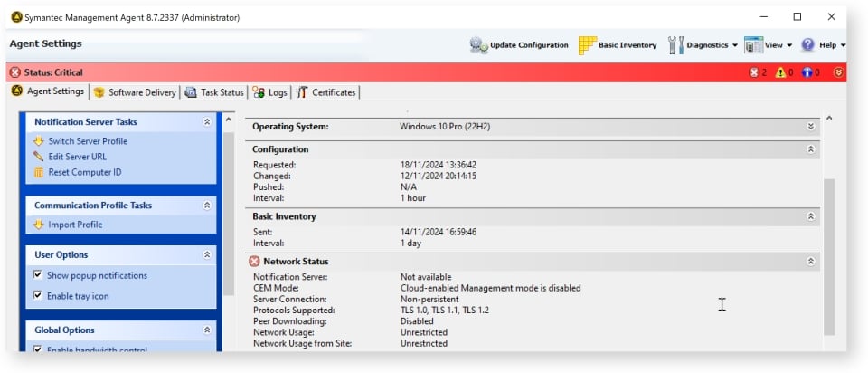
Task: Click the Update Configuration gears icon
Action: tap(478, 45)
